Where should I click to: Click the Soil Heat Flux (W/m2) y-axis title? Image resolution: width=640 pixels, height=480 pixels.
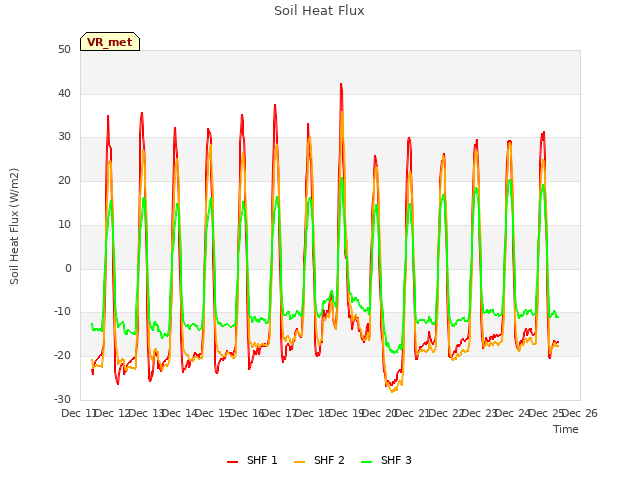pyautogui.click(x=14, y=226)
